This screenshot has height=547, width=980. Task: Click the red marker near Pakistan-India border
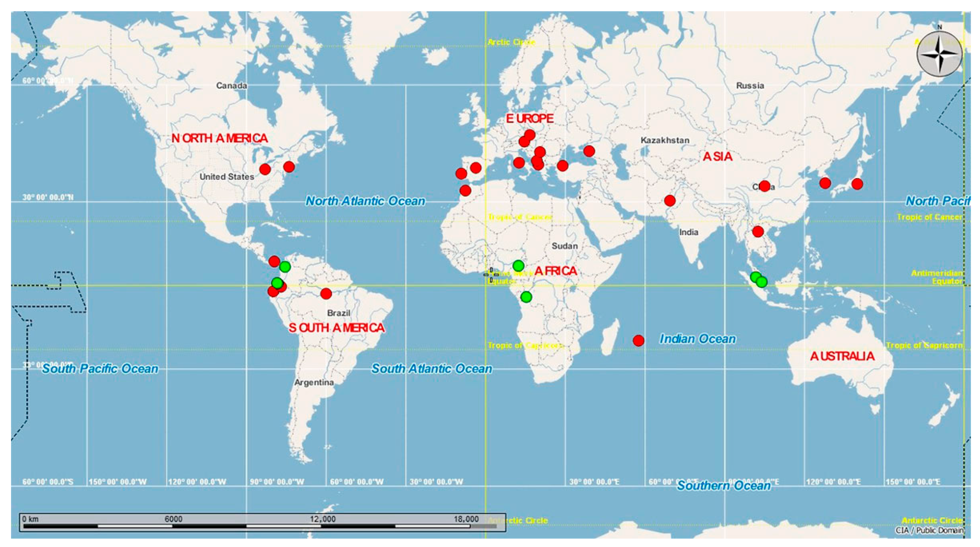point(670,200)
